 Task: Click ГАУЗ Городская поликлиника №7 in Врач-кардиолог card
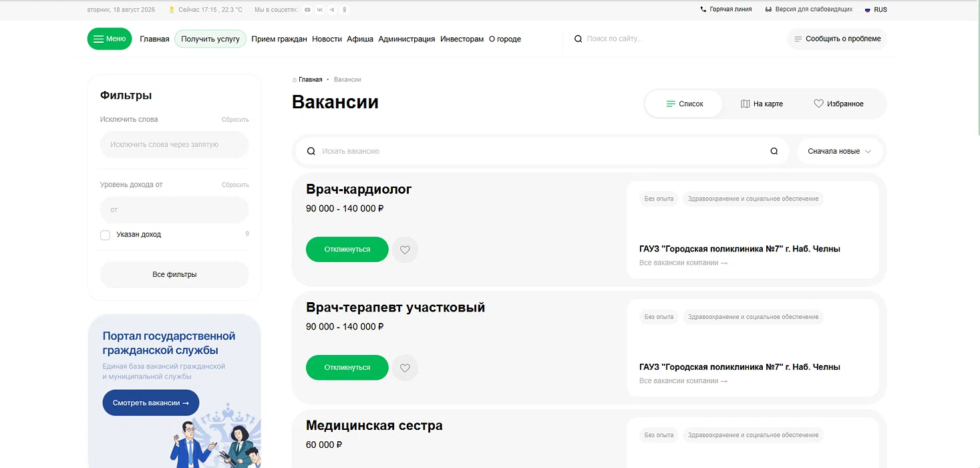click(740, 249)
